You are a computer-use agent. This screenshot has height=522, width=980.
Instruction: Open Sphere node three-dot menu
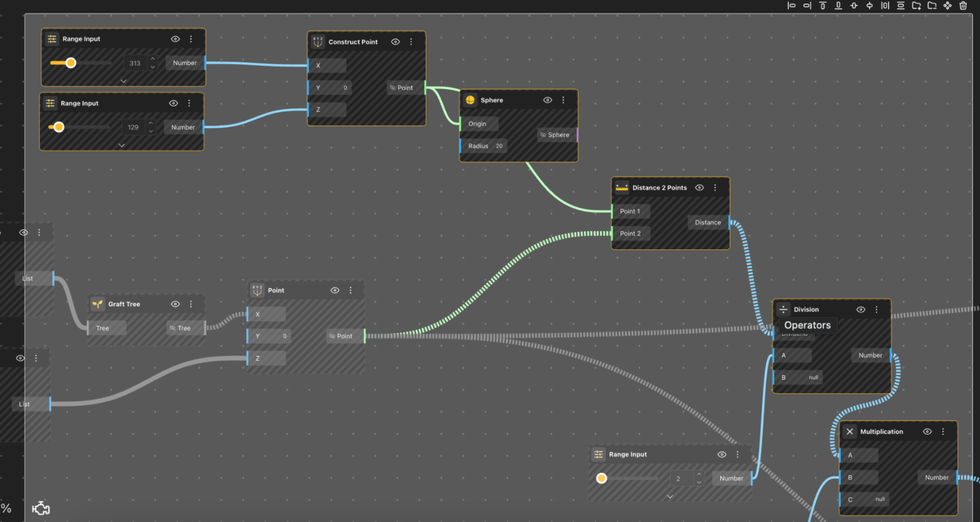click(563, 100)
